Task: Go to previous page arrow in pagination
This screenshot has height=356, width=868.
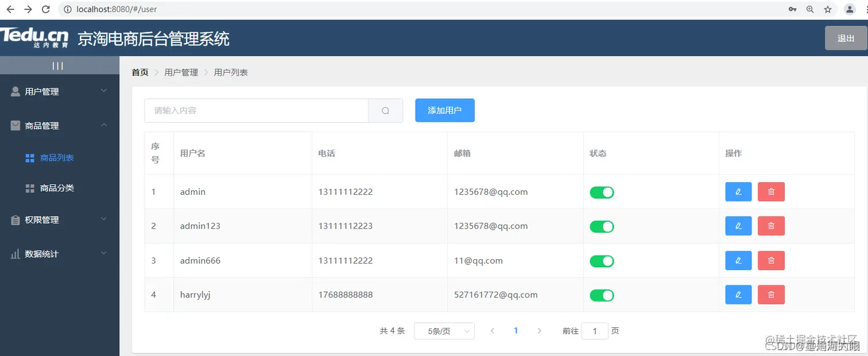Action: (x=493, y=331)
